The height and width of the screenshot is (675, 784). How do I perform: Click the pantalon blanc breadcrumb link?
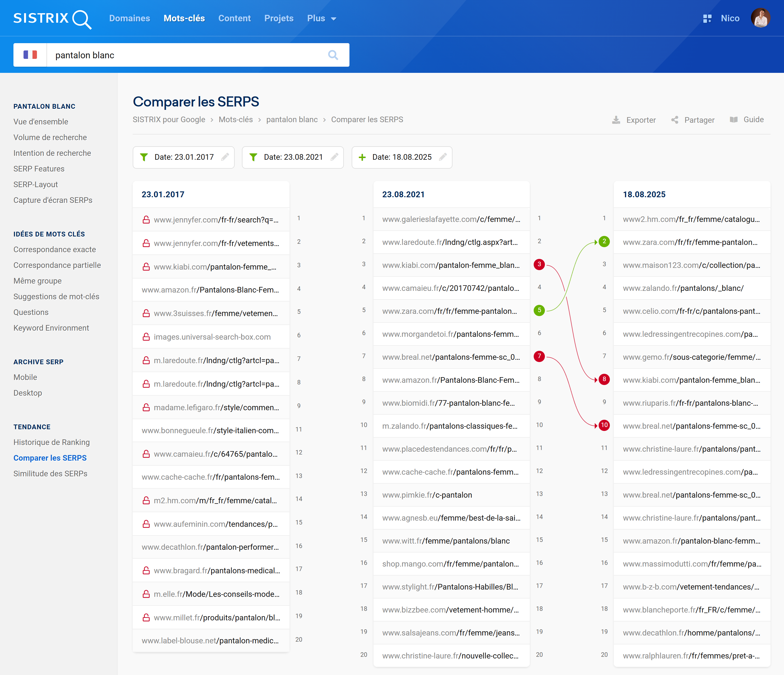pyautogui.click(x=292, y=120)
